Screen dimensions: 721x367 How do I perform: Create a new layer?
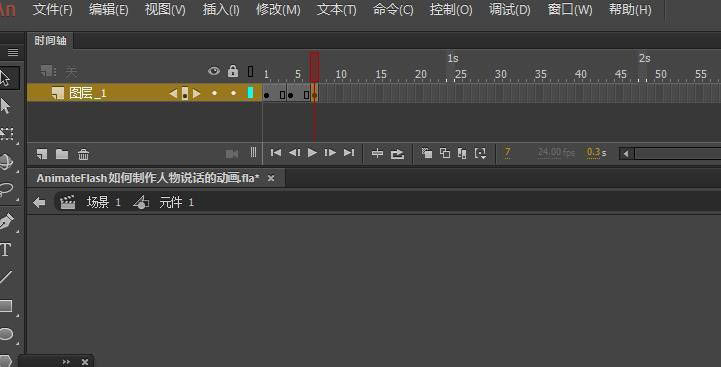[x=42, y=154]
